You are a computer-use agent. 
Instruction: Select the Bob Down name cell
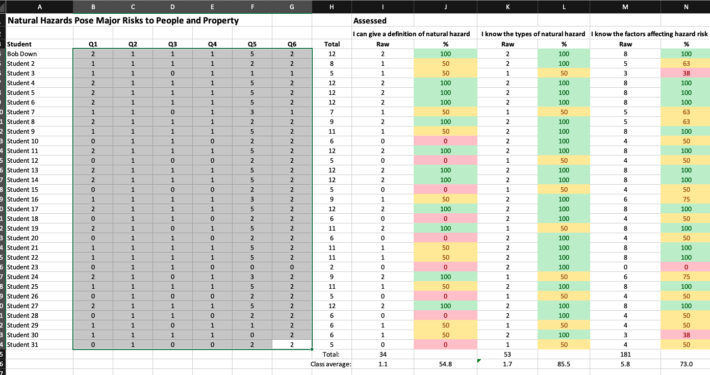click(x=40, y=54)
